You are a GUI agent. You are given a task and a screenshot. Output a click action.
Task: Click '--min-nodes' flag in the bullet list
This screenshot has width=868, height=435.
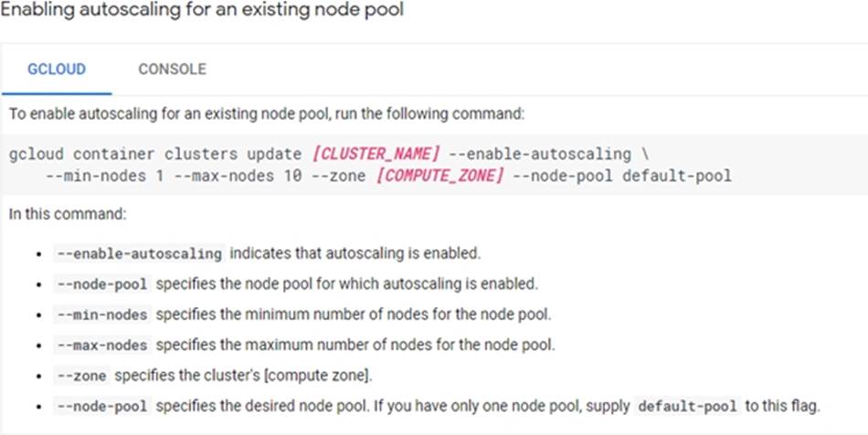tap(101, 314)
